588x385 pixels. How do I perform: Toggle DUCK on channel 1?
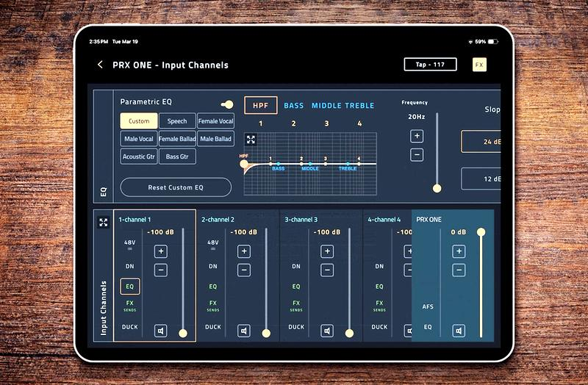pos(130,327)
